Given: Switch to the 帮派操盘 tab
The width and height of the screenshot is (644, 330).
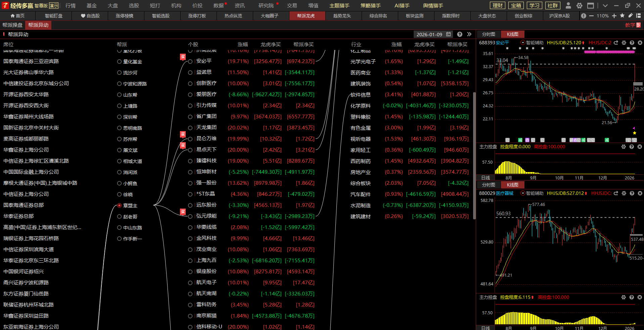Looking at the screenshot, I should click(x=12, y=25).
